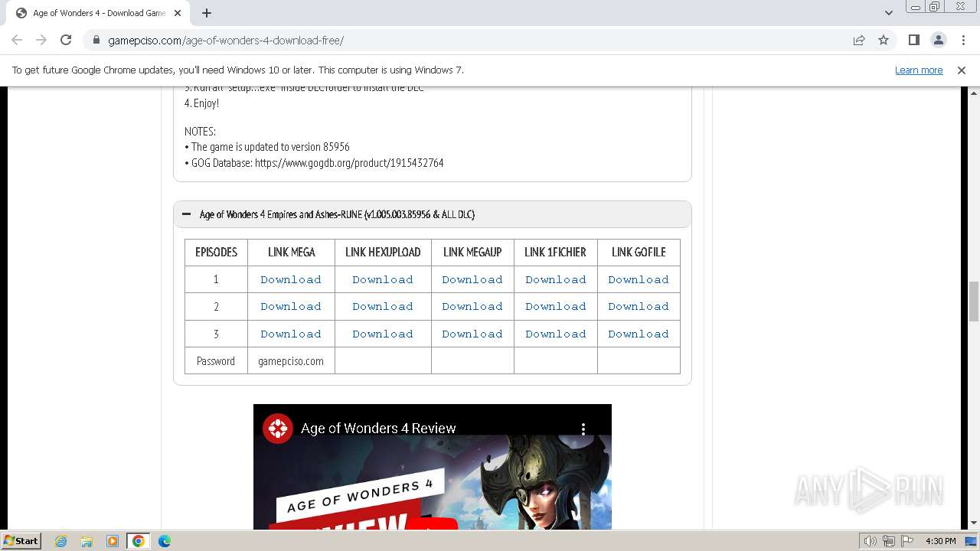Open the Action Center flag icon
Screen dimensions: 980x551
pos(907,541)
